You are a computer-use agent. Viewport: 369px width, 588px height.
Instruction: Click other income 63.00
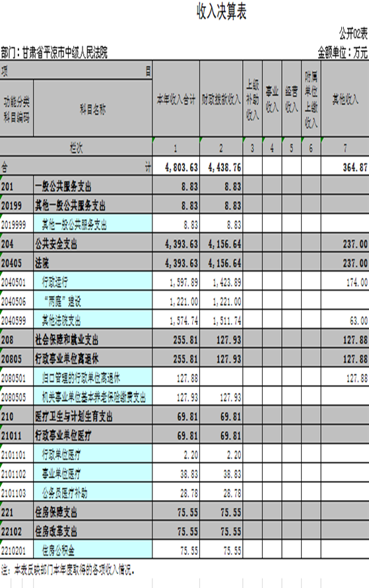point(359,321)
